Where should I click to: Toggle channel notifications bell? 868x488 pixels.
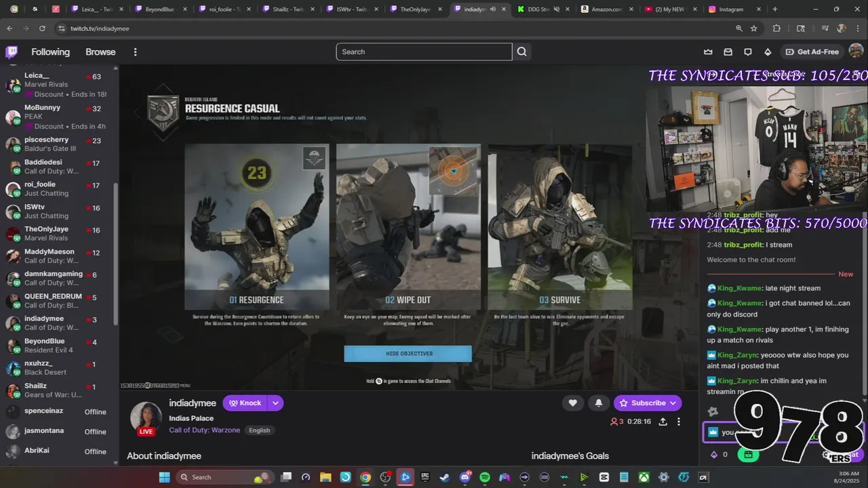coord(598,403)
